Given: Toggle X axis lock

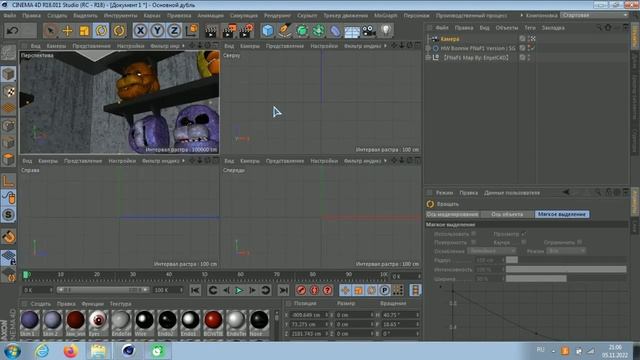Looking at the screenshot, I should pos(140,31).
